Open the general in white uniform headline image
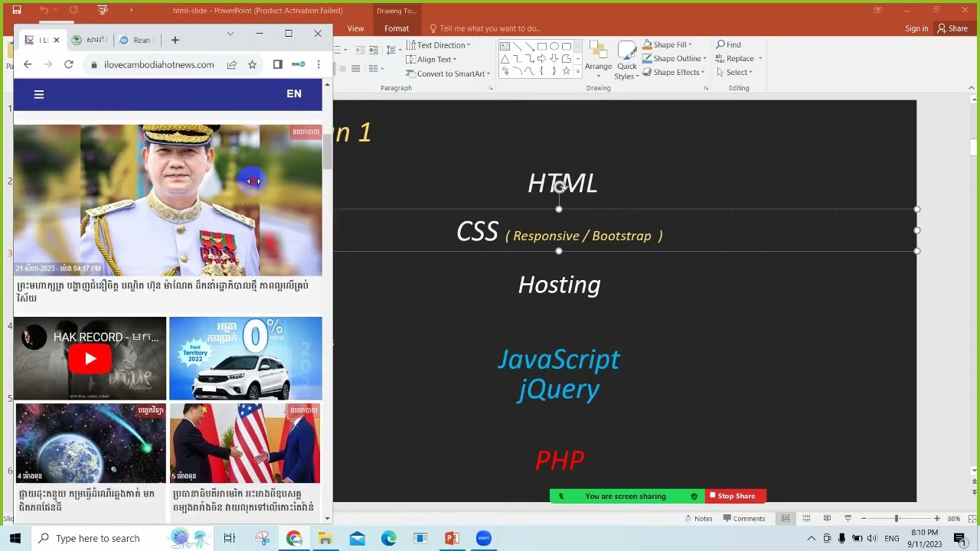Screen dimensions: 980x551 pyautogui.click(x=168, y=200)
